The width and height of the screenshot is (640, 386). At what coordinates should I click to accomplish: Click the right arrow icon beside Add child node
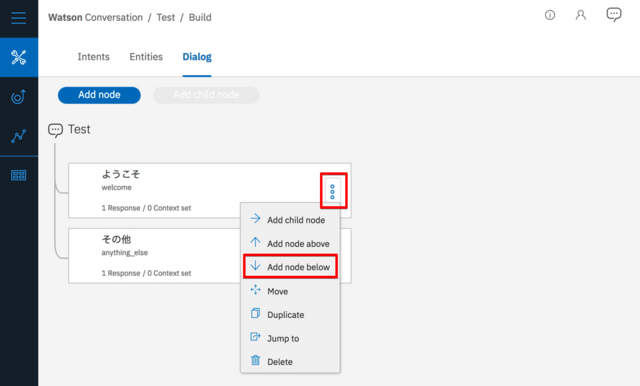pos(256,219)
